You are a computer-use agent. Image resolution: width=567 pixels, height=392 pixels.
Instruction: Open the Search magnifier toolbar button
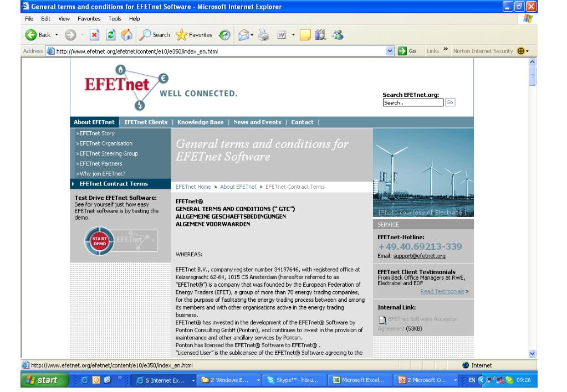[x=155, y=35]
